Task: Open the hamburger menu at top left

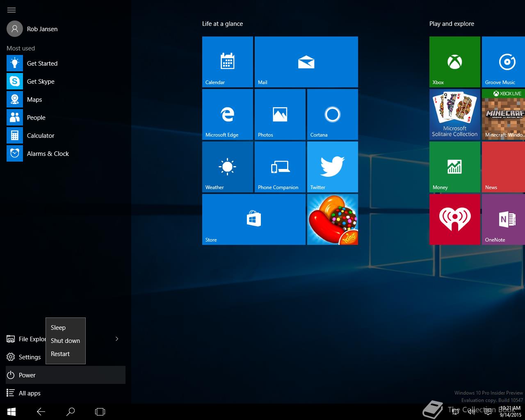Action: click(11, 10)
